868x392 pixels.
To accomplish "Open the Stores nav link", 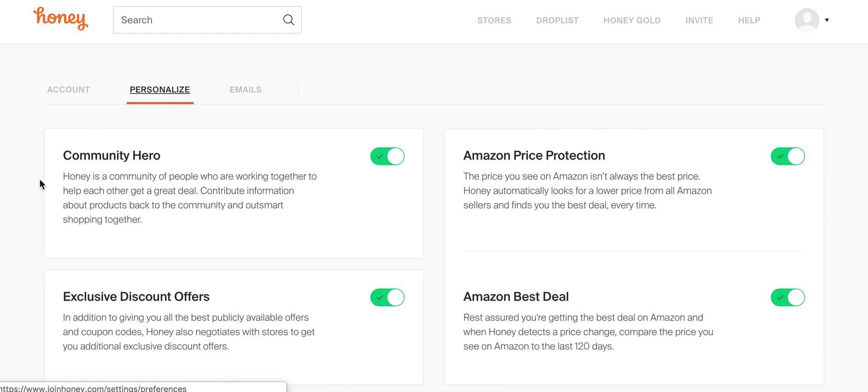I will tap(494, 20).
